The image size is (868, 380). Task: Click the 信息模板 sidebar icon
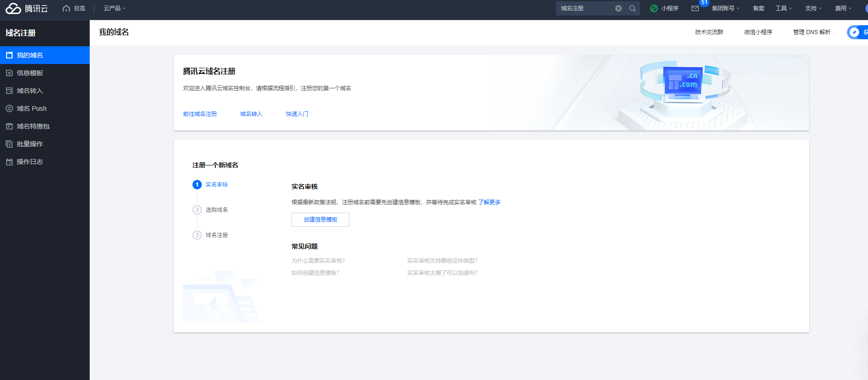coord(9,73)
